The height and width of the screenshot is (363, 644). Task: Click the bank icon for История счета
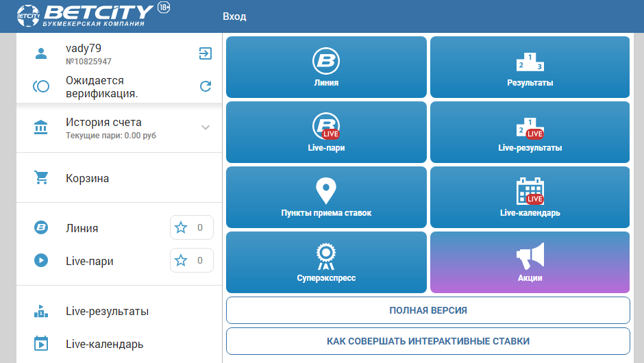point(40,127)
